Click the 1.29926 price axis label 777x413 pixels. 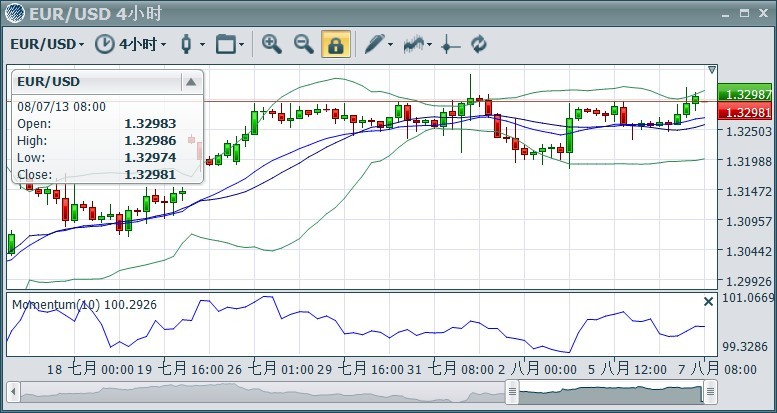[749, 282]
